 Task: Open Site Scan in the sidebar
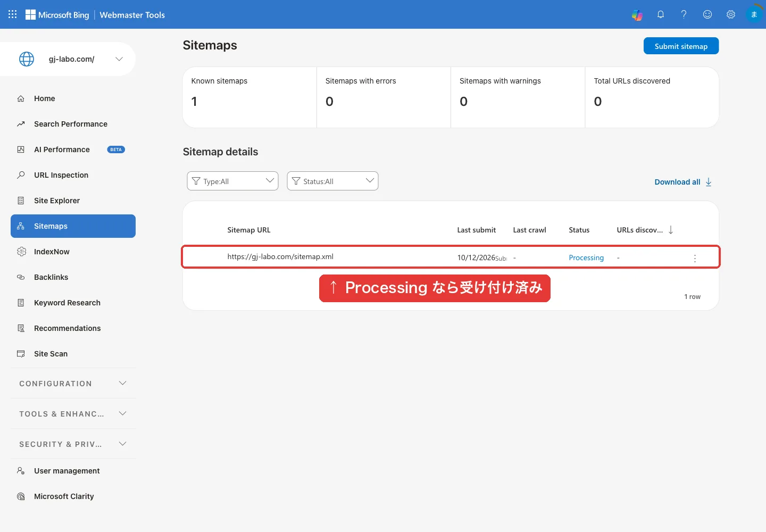coord(73,354)
